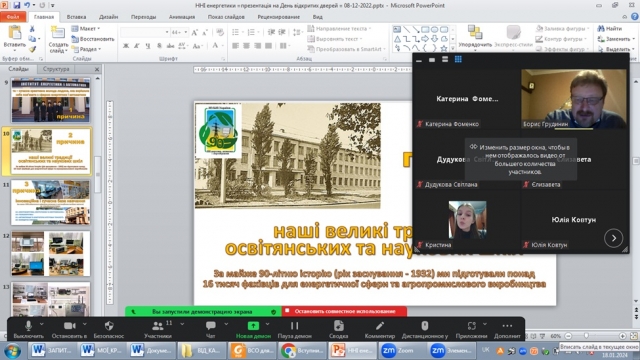Toggle italic formatting in the Font group
This screenshot has height=360, width=640.
pos(137,46)
